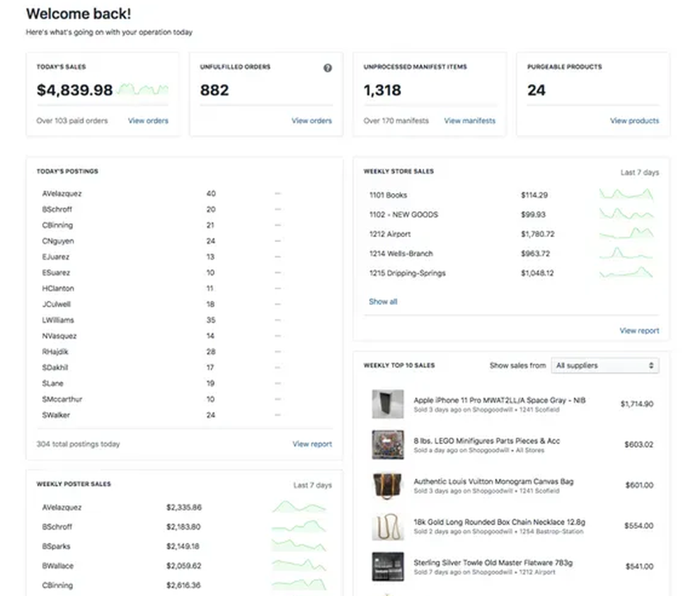Open the LEGO Minifigures product thumbnail

[x=388, y=444]
